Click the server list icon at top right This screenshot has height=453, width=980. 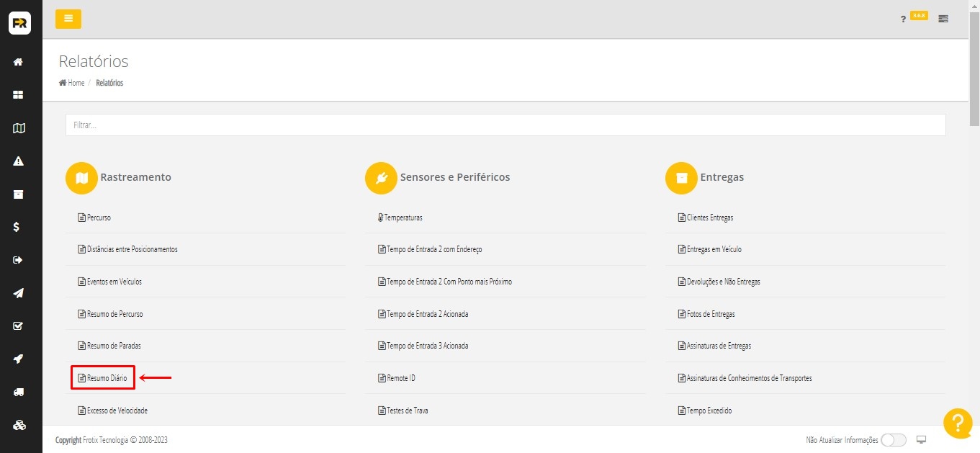click(x=943, y=19)
